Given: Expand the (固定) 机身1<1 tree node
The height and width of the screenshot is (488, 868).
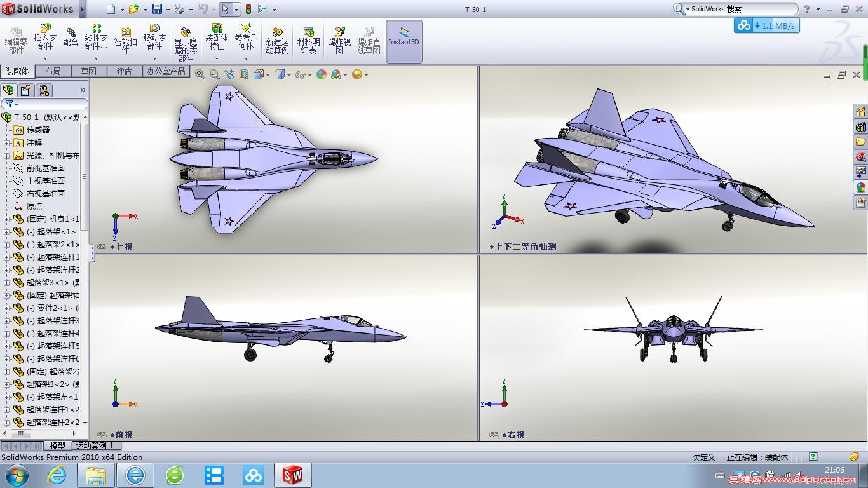Looking at the screenshot, I should coord(6,219).
